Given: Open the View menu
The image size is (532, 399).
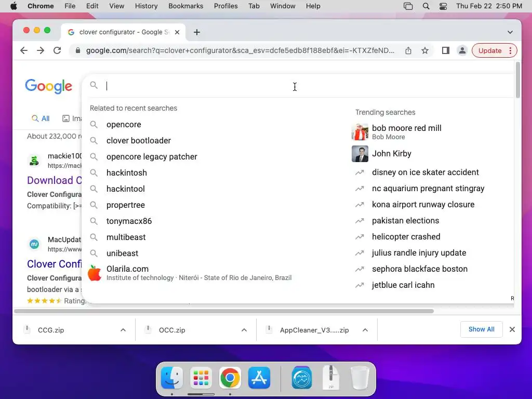Looking at the screenshot, I should [116, 6].
